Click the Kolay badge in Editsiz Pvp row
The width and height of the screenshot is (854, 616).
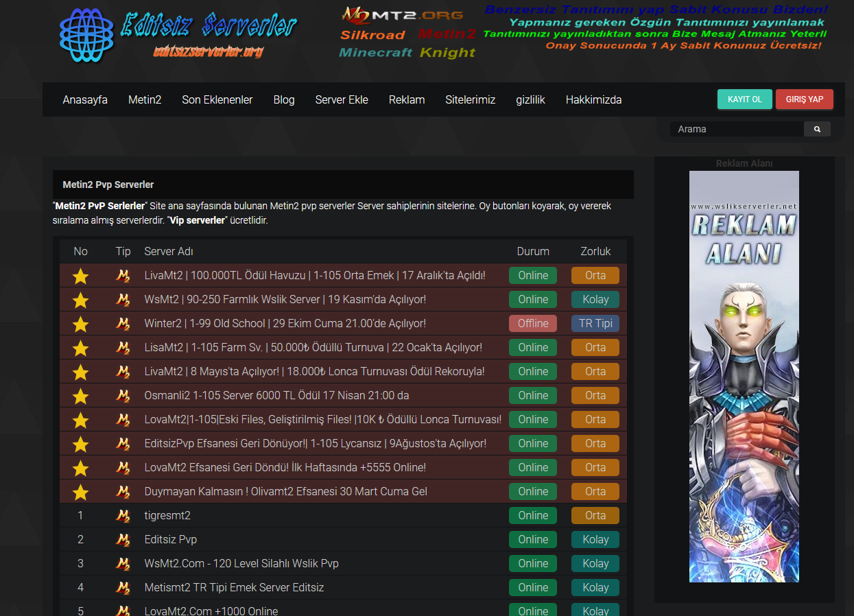(595, 540)
